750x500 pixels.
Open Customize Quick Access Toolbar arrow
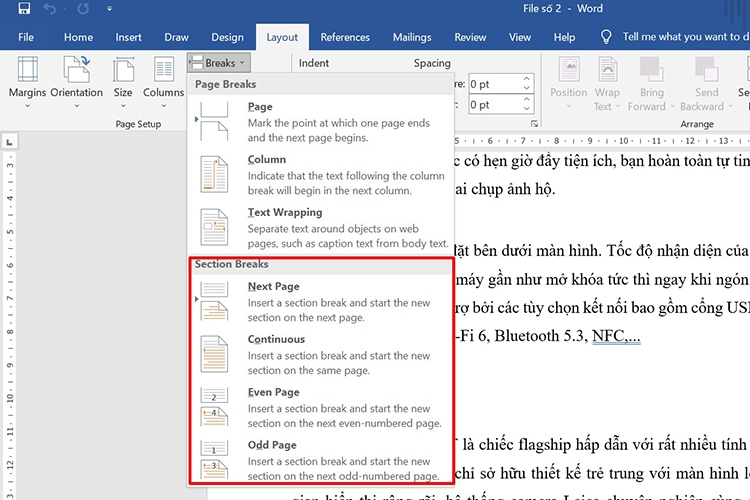pos(110,9)
